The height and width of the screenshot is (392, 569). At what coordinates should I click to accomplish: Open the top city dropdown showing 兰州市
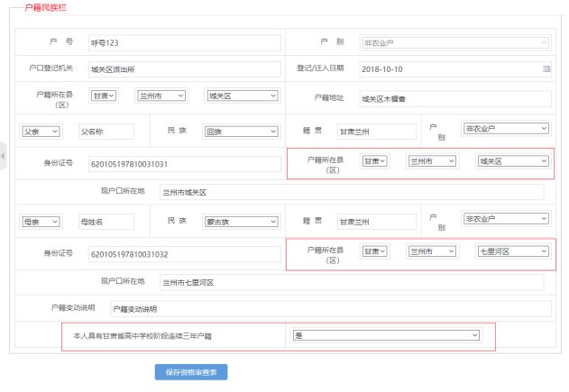[x=161, y=96]
